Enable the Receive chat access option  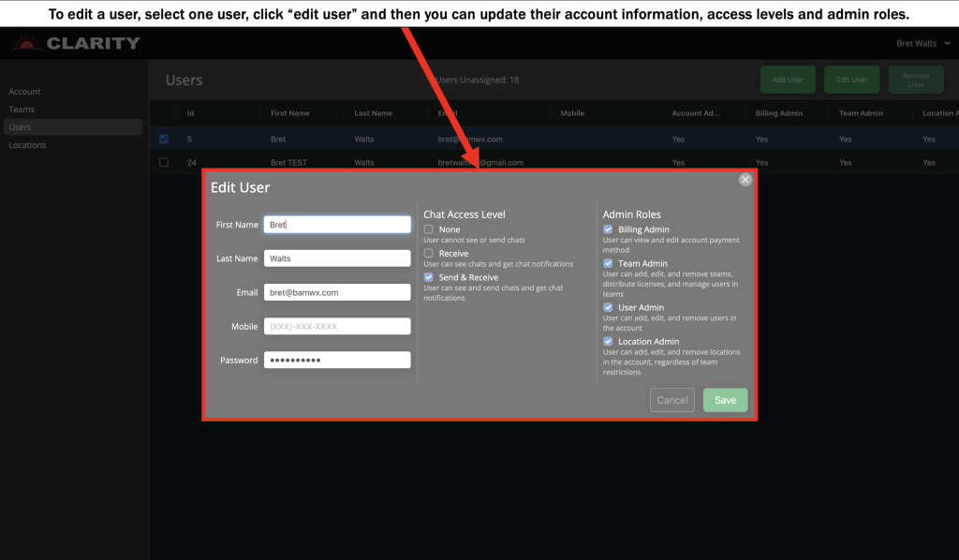coord(428,253)
